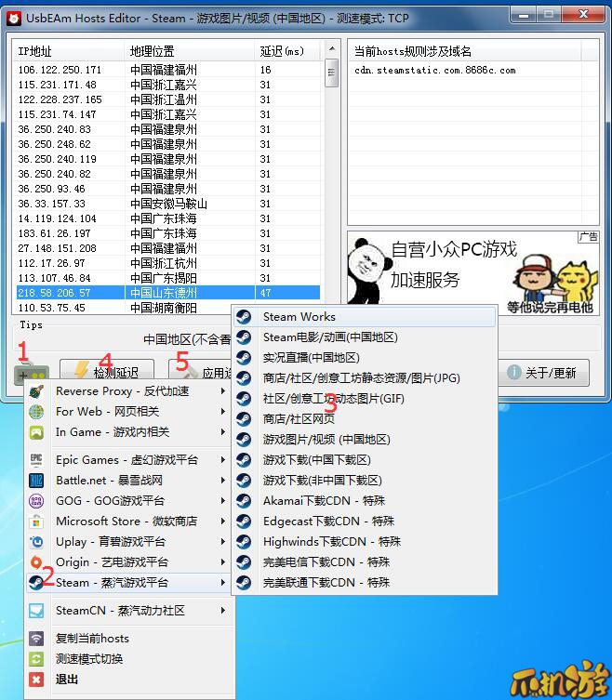Expand the Microsoft Store submenu arrow

click(222, 522)
